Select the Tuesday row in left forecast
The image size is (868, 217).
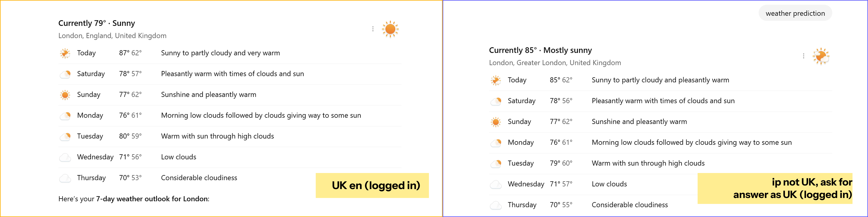click(x=230, y=136)
